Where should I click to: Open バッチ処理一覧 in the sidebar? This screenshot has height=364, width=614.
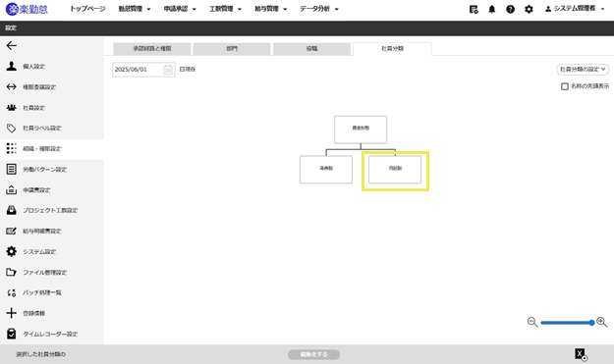point(42,292)
